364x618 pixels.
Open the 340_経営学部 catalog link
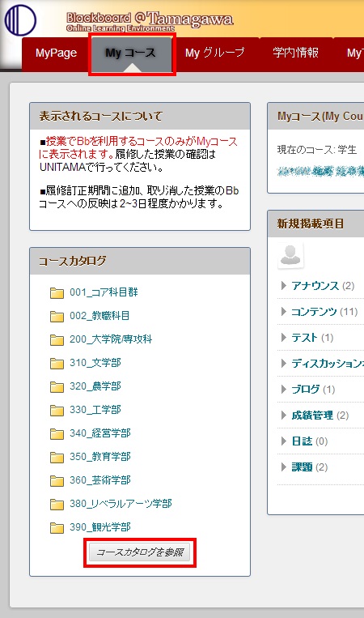[100, 433]
